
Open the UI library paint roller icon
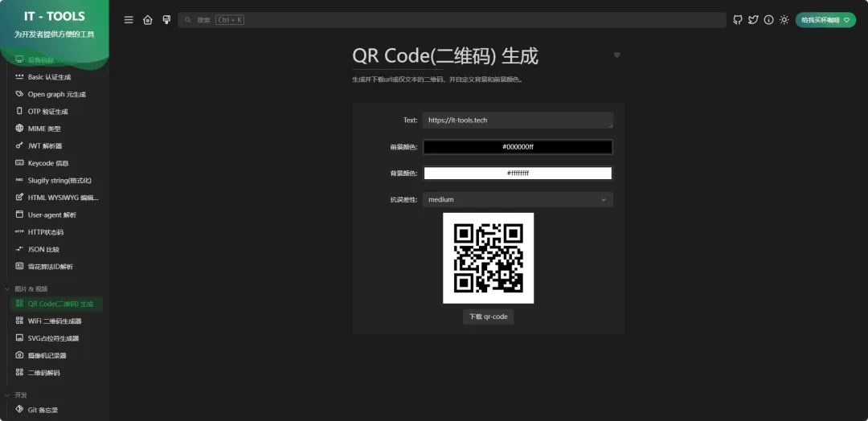(x=166, y=20)
